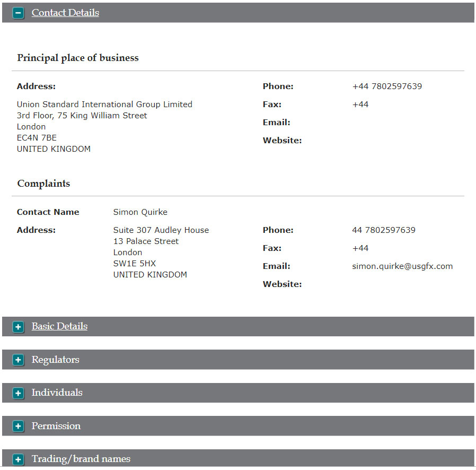The width and height of the screenshot is (476, 470).
Task: Select the 13 Palace Street address line
Action: tap(146, 241)
